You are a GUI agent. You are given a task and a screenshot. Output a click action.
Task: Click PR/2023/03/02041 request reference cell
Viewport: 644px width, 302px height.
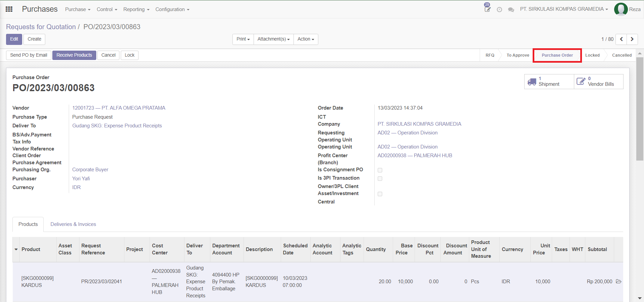tap(102, 282)
